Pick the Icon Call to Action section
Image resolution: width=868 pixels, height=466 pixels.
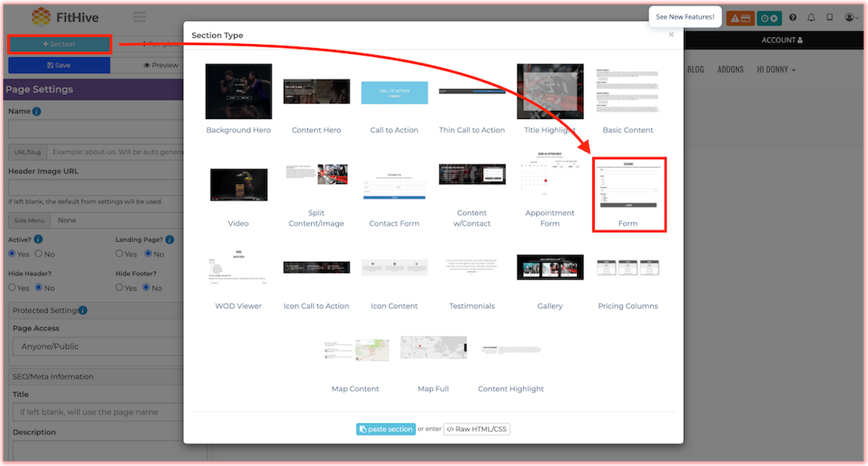coord(317,268)
